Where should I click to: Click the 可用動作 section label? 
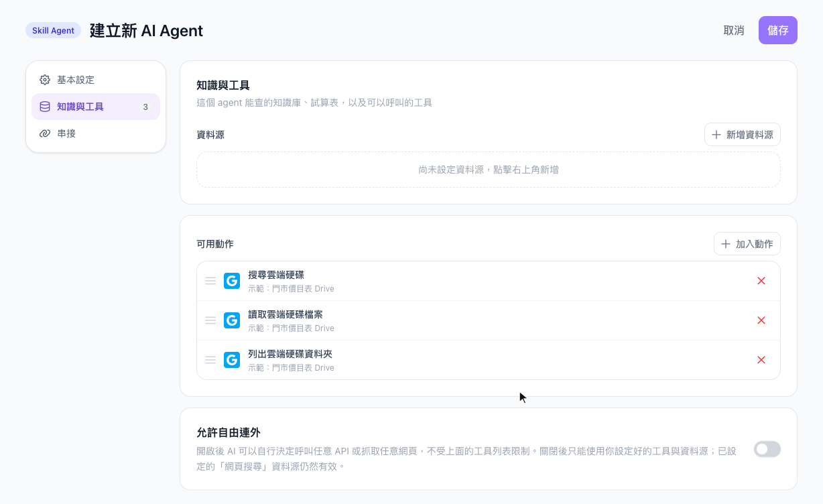coord(215,244)
